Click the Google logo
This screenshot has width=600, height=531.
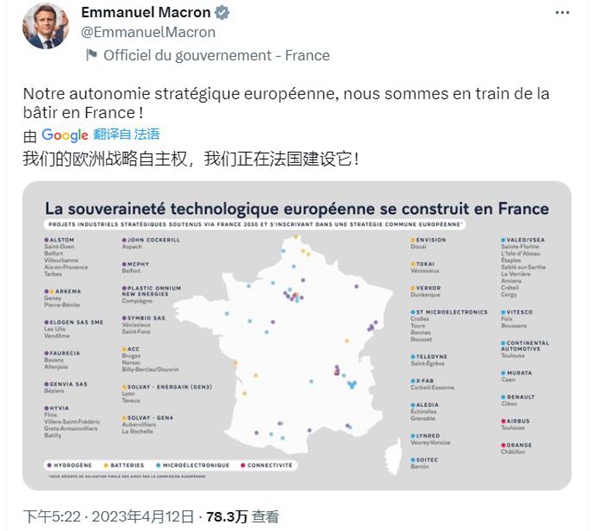click(65, 135)
